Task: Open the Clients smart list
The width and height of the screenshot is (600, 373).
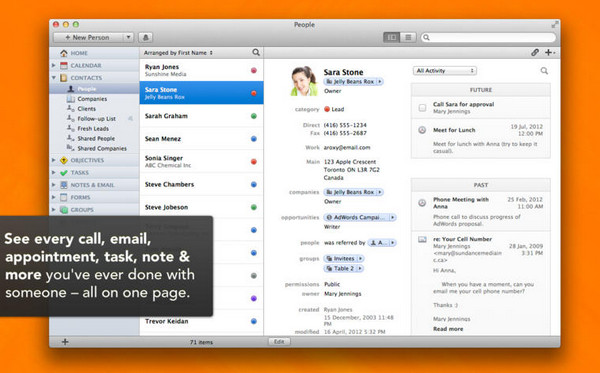Action: pos(86,109)
